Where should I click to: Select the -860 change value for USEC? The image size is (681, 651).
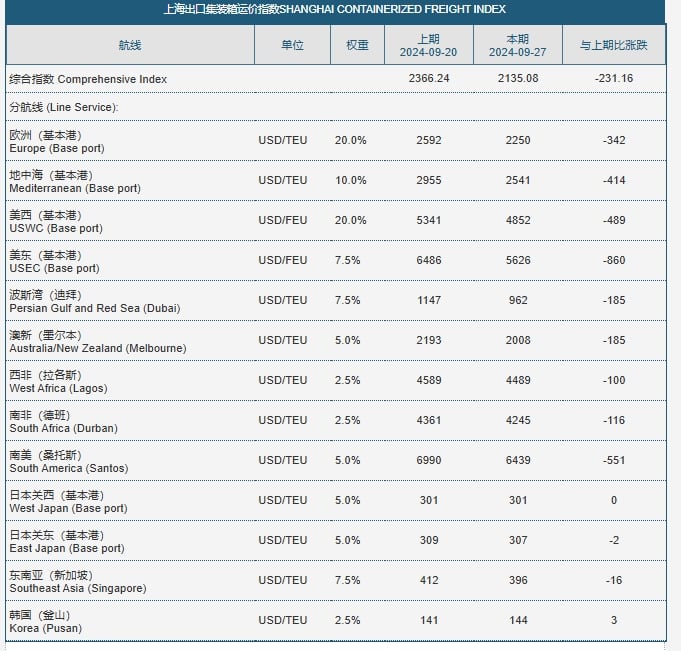tap(614, 260)
